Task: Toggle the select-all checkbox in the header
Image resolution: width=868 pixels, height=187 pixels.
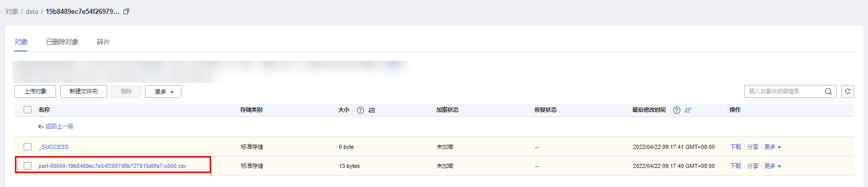Action: pos(28,110)
